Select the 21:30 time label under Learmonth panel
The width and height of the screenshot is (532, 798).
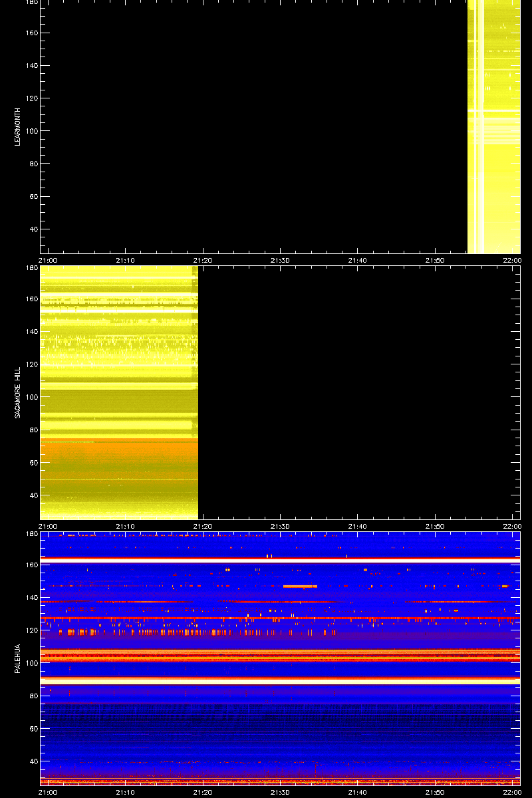click(280, 260)
